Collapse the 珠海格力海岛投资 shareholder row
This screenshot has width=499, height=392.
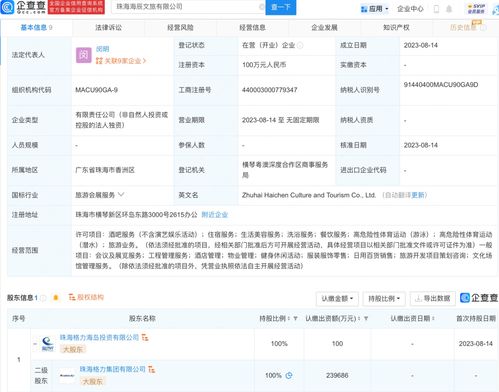[x=35, y=344]
